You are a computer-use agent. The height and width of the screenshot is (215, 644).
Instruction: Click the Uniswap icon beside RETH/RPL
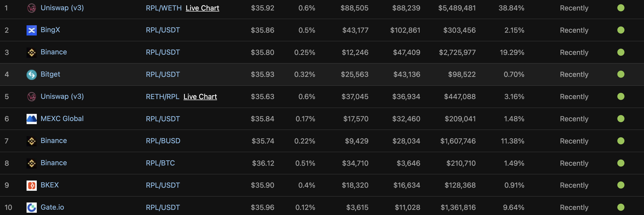pos(32,96)
